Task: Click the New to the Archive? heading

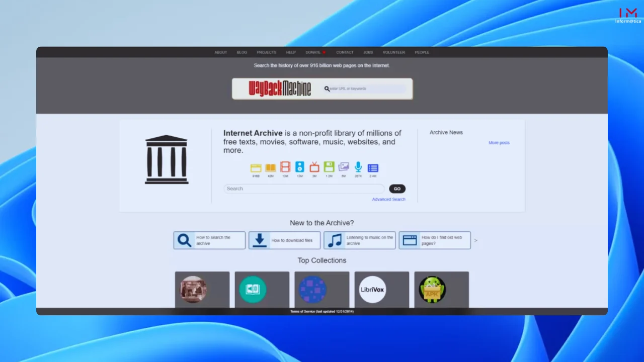Action: 322,223
